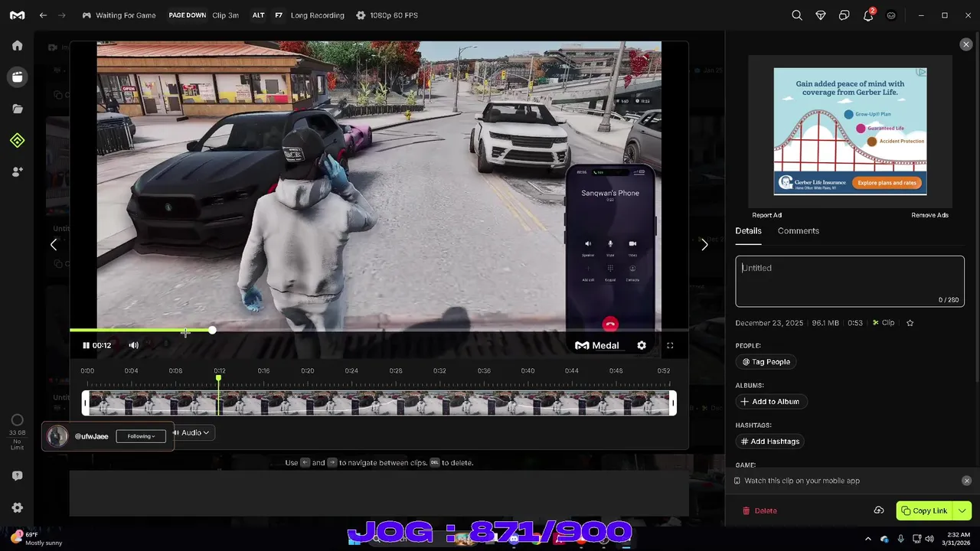This screenshot has height=551, width=980.
Task: Open @ufwJaee profile
Action: tap(91, 436)
